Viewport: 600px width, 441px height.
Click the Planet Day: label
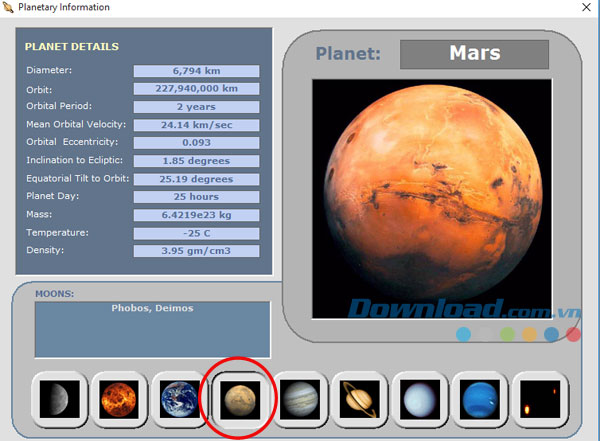(x=52, y=196)
